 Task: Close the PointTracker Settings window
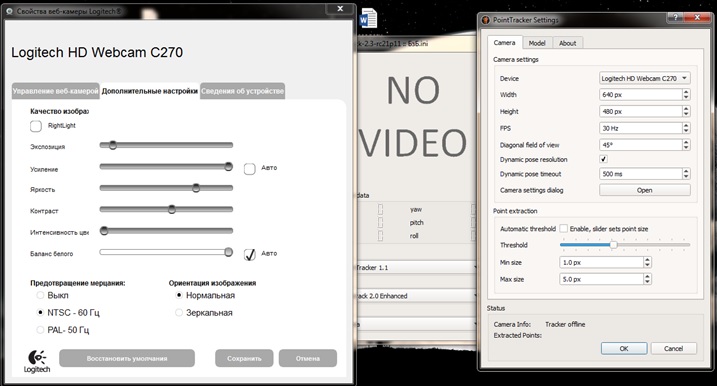pyautogui.click(x=697, y=17)
